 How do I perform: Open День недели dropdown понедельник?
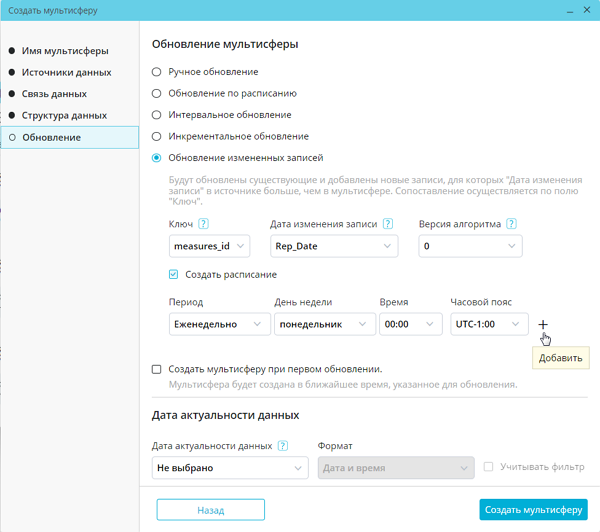(x=325, y=325)
